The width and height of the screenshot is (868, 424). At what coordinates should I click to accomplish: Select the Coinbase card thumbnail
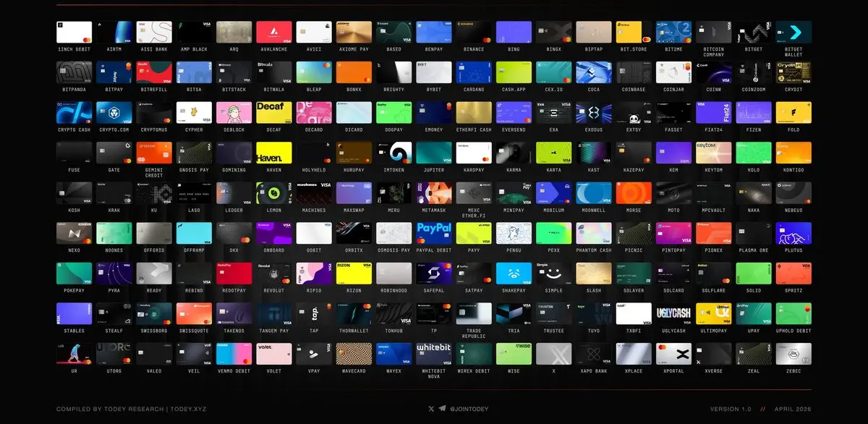pyautogui.click(x=634, y=72)
